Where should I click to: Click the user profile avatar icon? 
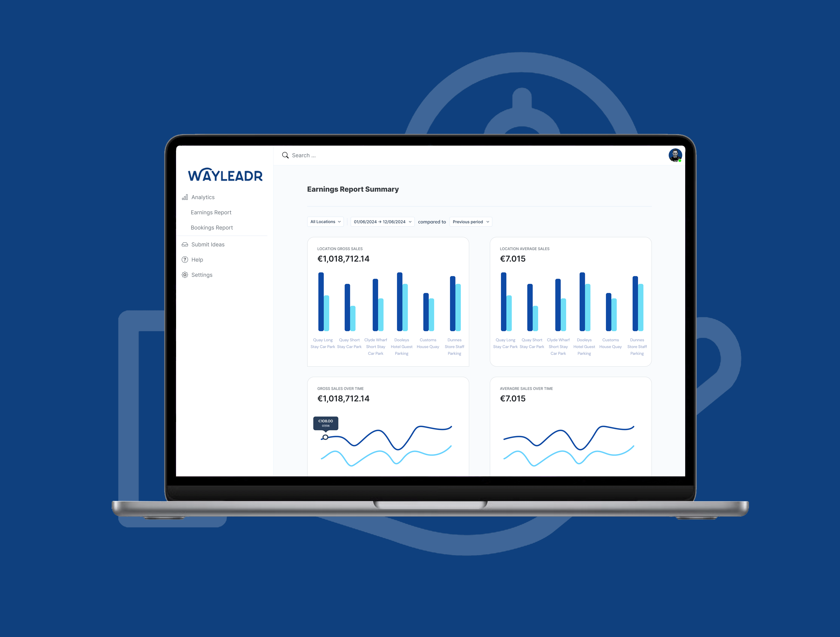[678, 155]
